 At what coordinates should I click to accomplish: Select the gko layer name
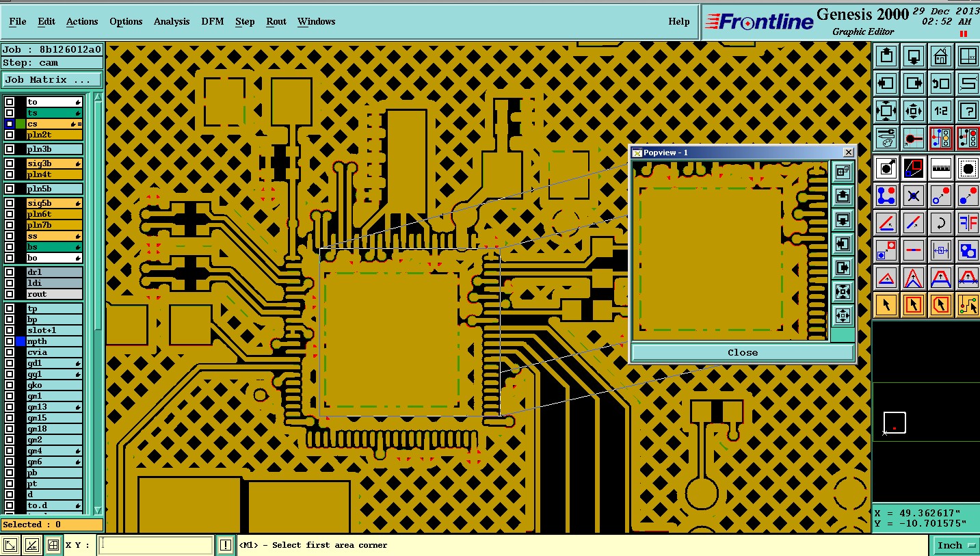coord(54,385)
